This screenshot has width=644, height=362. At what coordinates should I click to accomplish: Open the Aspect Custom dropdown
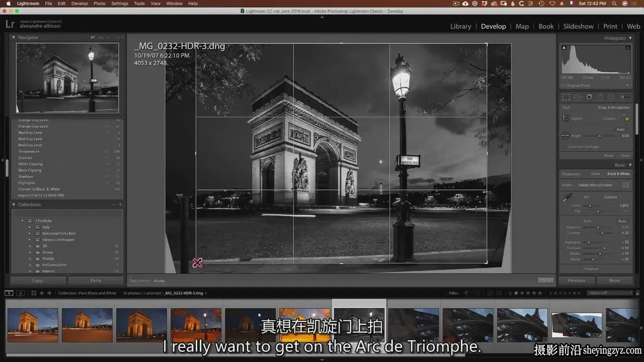tap(611, 119)
